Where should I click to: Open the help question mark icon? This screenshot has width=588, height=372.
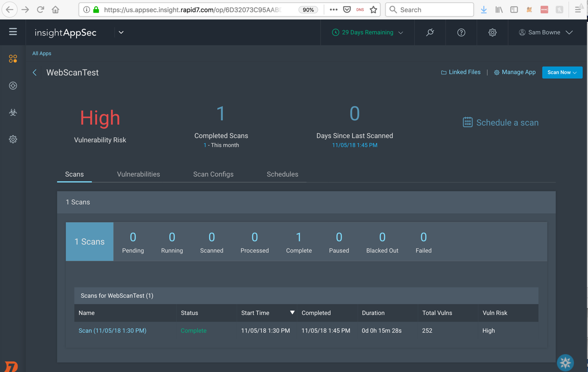(x=461, y=33)
